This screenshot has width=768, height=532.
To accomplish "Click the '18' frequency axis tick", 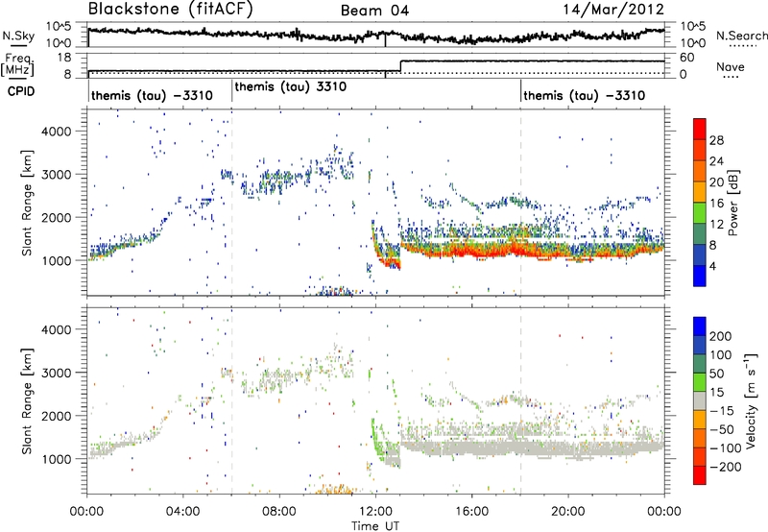I will pyautogui.click(x=64, y=58).
